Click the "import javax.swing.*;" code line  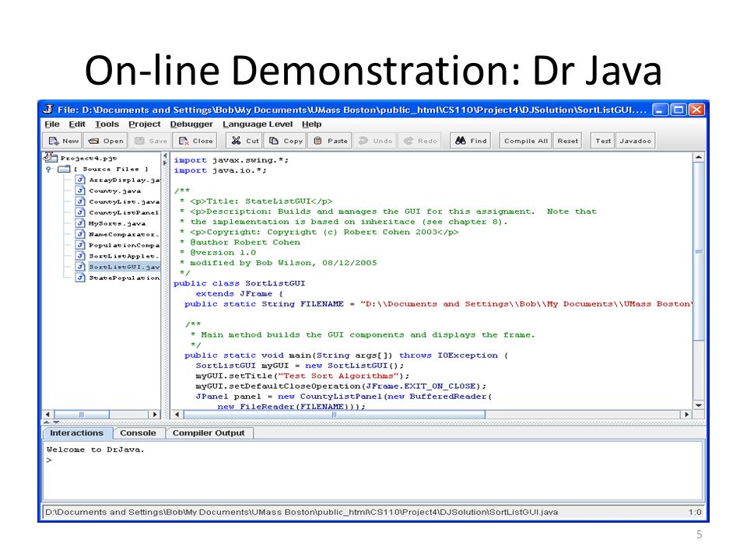click(231, 160)
